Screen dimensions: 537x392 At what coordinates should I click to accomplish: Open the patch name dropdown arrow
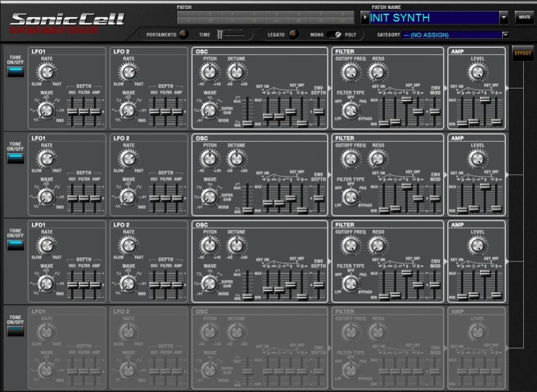(503, 17)
